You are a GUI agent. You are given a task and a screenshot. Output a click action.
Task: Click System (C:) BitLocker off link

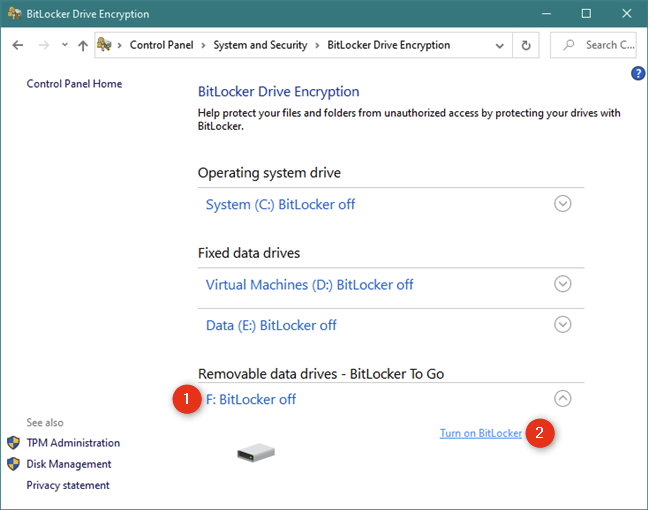click(280, 205)
